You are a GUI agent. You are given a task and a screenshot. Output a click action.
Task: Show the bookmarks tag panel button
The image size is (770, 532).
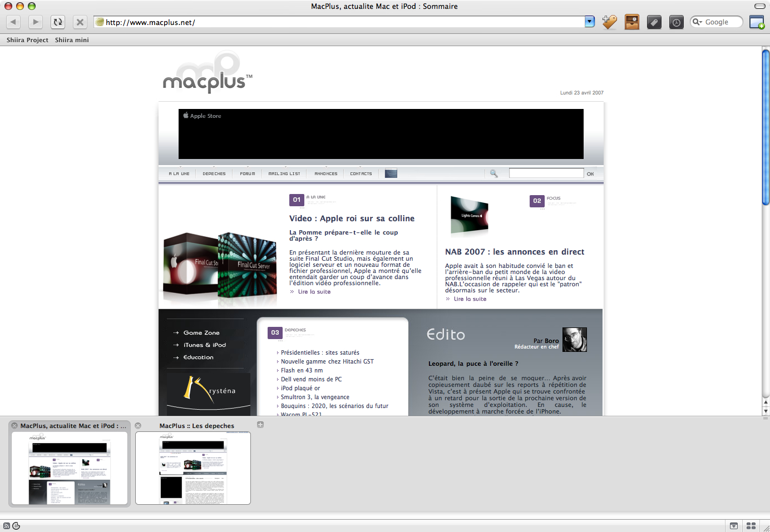[654, 22]
